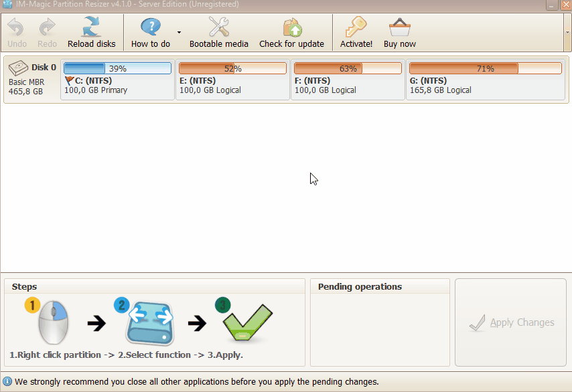Click the Check for update label
The height and width of the screenshot is (392, 572).
pos(292,43)
